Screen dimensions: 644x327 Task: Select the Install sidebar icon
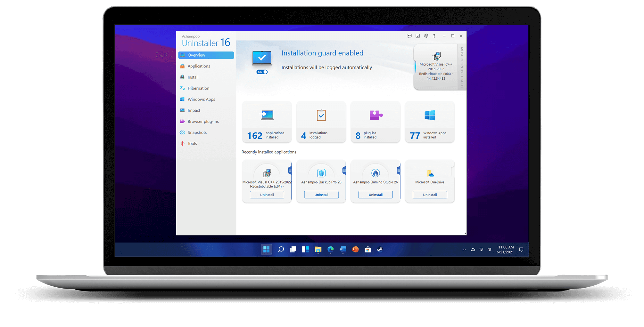(182, 77)
